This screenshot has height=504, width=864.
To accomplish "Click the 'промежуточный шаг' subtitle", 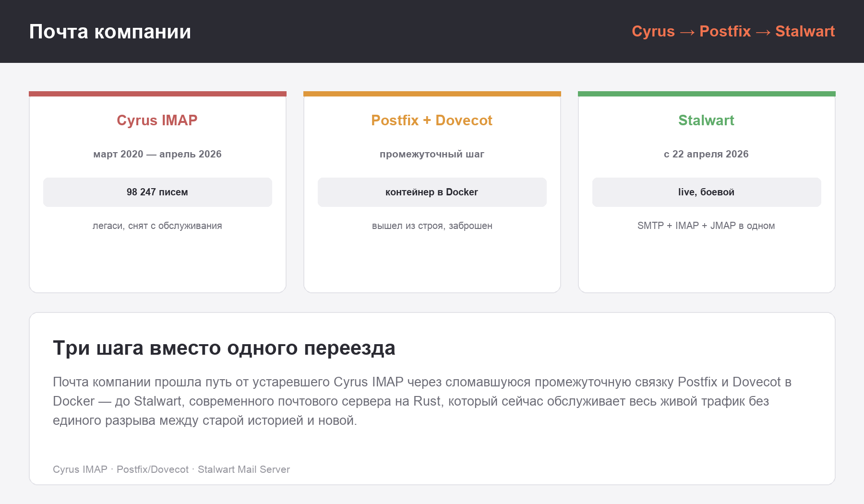I will [432, 154].
